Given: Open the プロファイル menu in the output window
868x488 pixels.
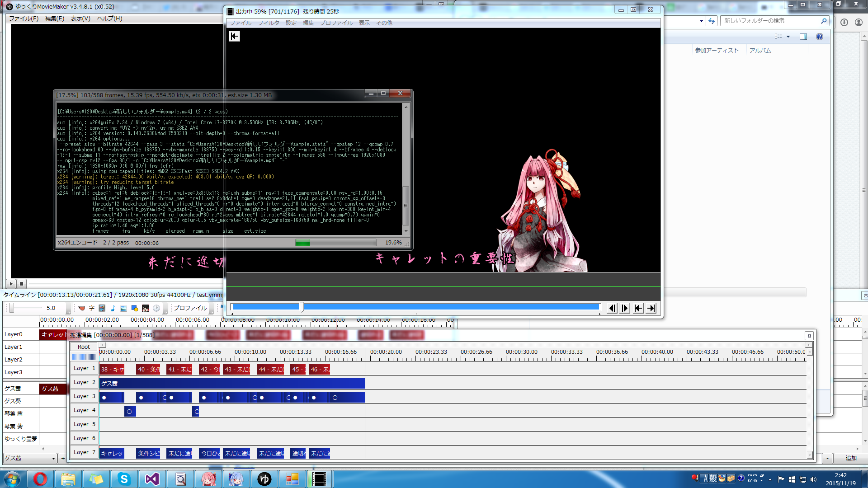Looking at the screenshot, I should [336, 23].
